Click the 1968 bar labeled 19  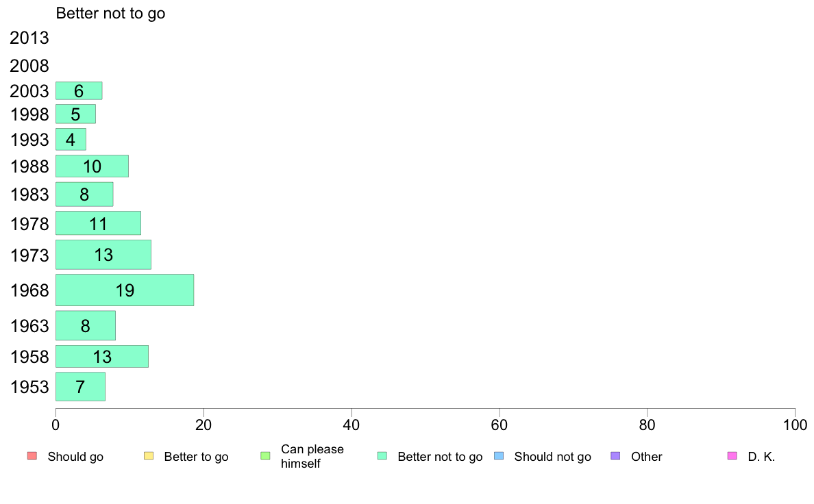125,290
